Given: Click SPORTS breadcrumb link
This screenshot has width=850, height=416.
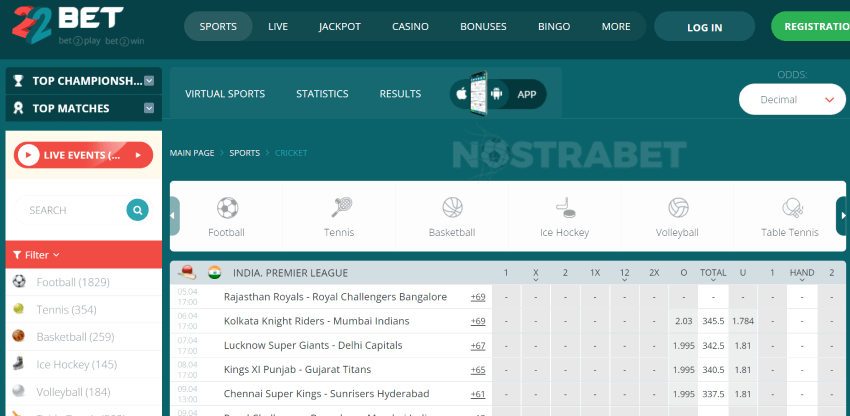Looking at the screenshot, I should tap(244, 153).
